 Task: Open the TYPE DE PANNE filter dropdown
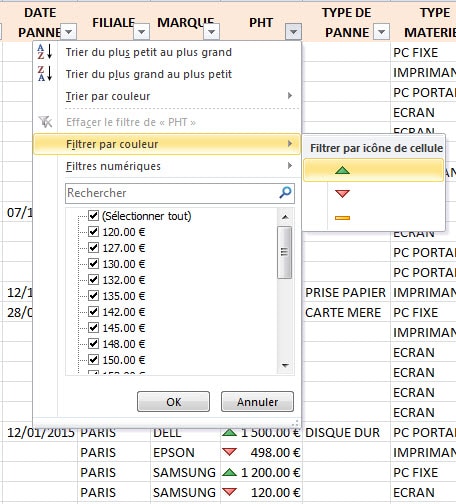[x=382, y=32]
